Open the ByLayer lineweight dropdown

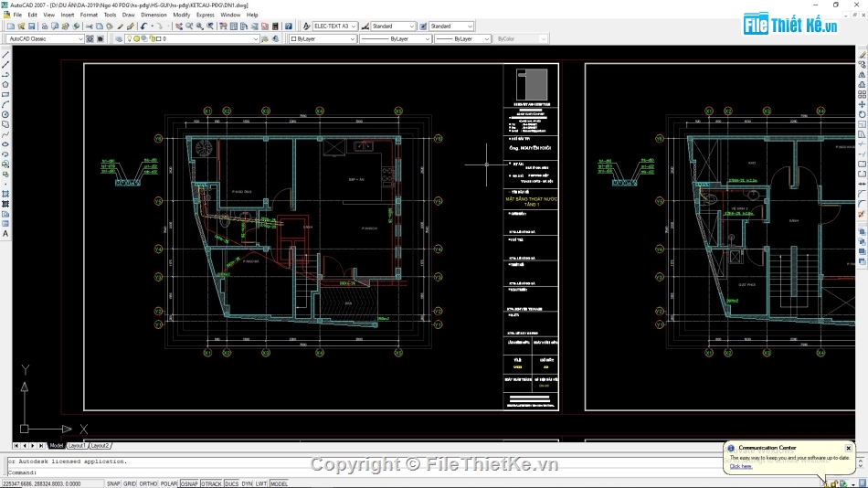click(x=462, y=38)
